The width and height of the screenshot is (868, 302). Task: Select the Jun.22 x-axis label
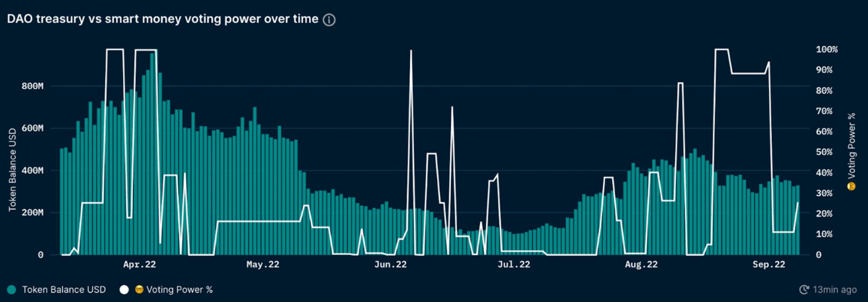coord(390,264)
